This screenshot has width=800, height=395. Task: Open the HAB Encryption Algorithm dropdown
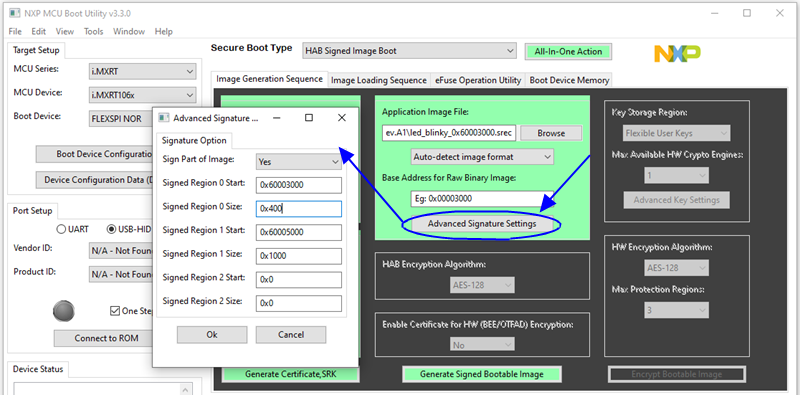482,285
